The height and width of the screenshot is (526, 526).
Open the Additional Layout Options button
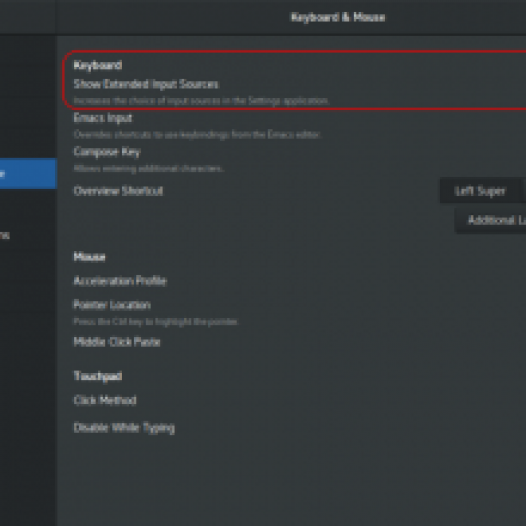491,220
